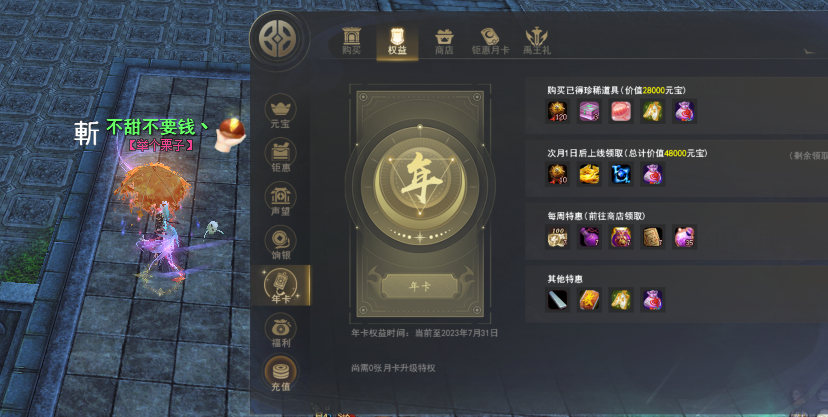
Task: Select the 年卡 sidebar entry
Action: tap(280, 286)
